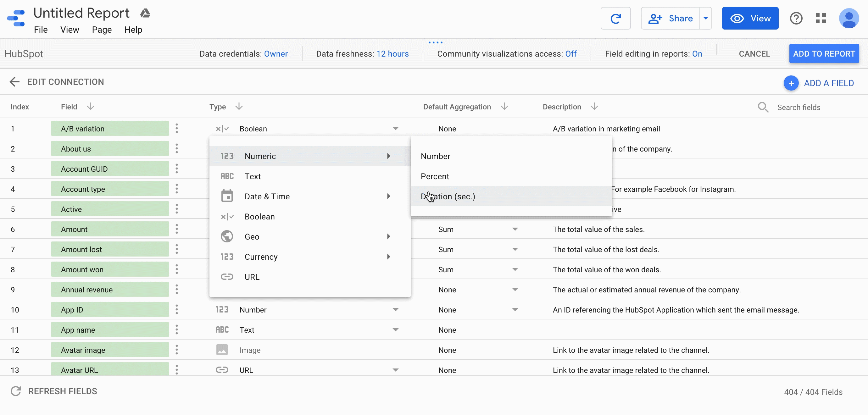Open the three-dot menu for App ID
Viewport: 868px width, 415px height.
click(x=176, y=310)
